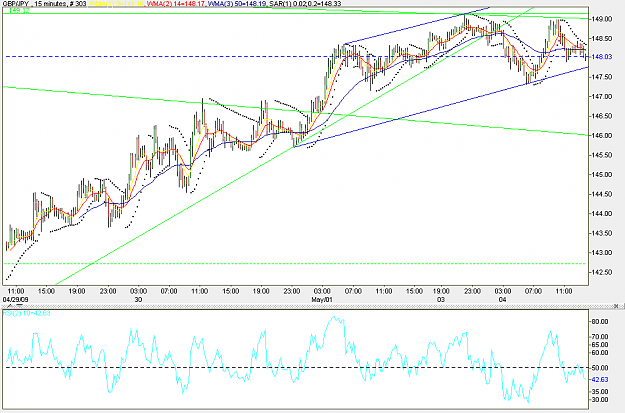Click the May/01 date label
625x413 pixels.
click(322, 299)
